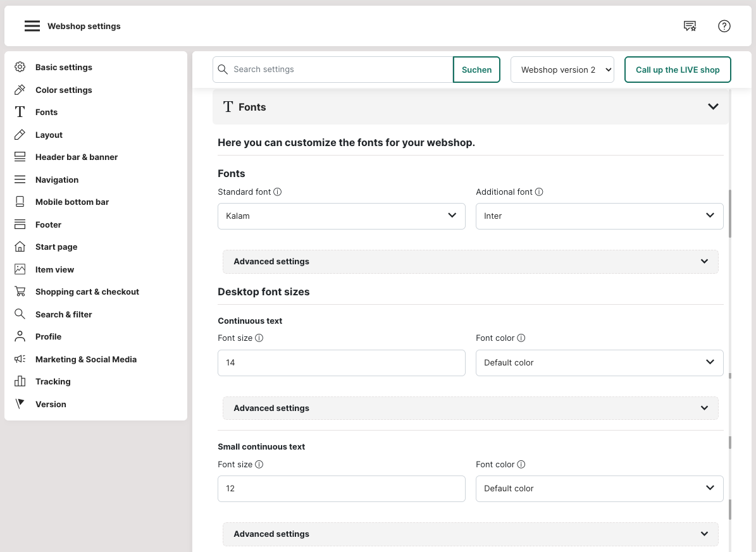
Task: Click the Shopping cart & checkout icon
Action: coord(20,291)
